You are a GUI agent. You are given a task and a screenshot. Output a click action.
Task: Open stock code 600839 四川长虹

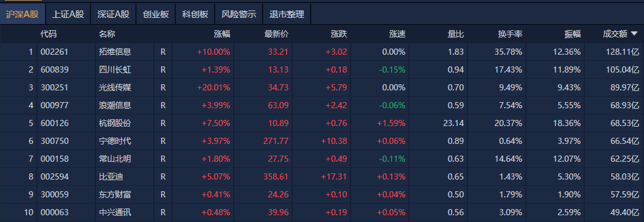coord(54,69)
